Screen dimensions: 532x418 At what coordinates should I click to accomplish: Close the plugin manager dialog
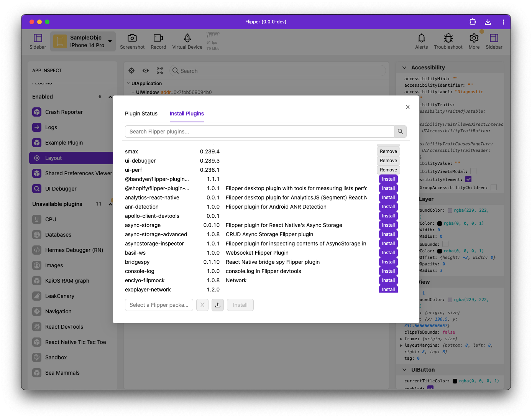[x=408, y=107]
